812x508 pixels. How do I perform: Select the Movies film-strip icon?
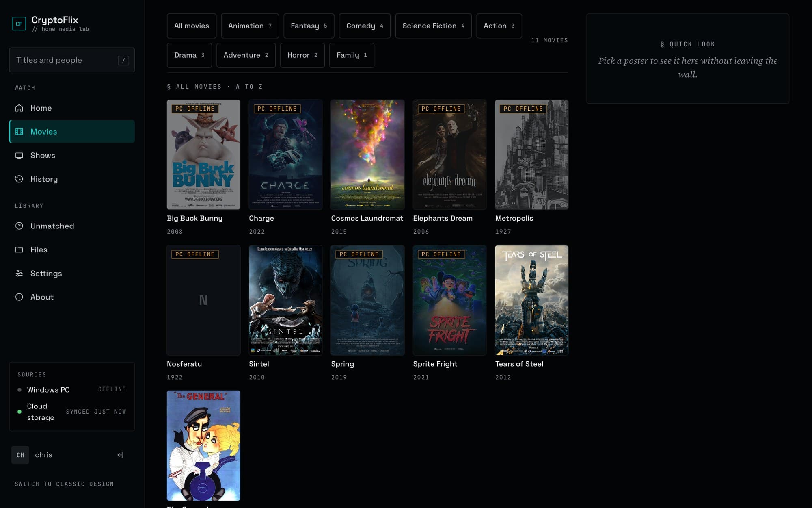click(19, 131)
